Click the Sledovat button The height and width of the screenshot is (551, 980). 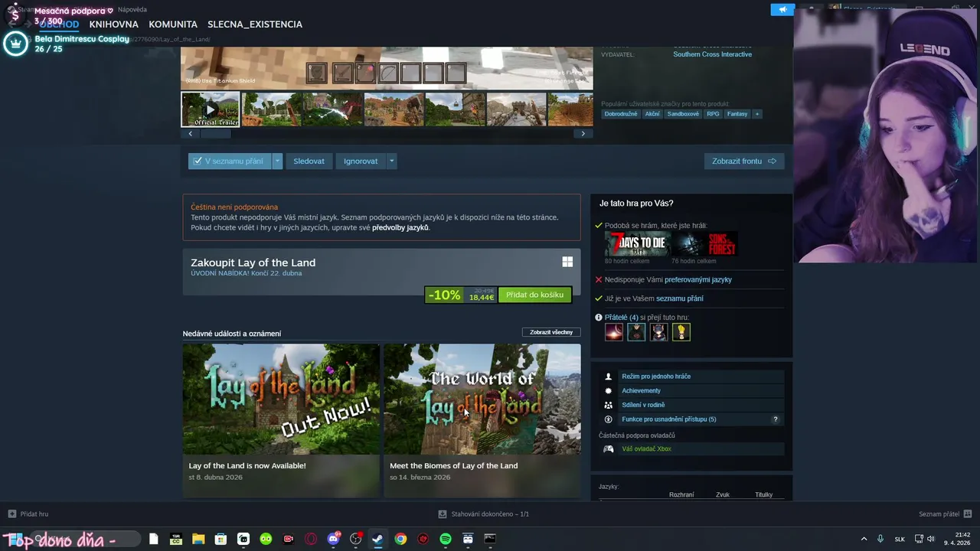309,161
